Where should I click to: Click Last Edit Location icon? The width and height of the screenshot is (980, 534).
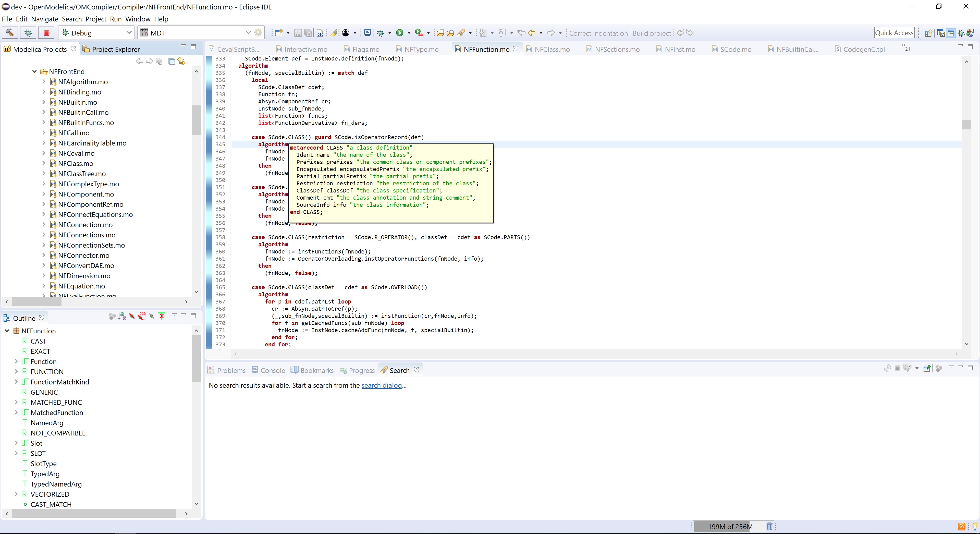coord(521,33)
